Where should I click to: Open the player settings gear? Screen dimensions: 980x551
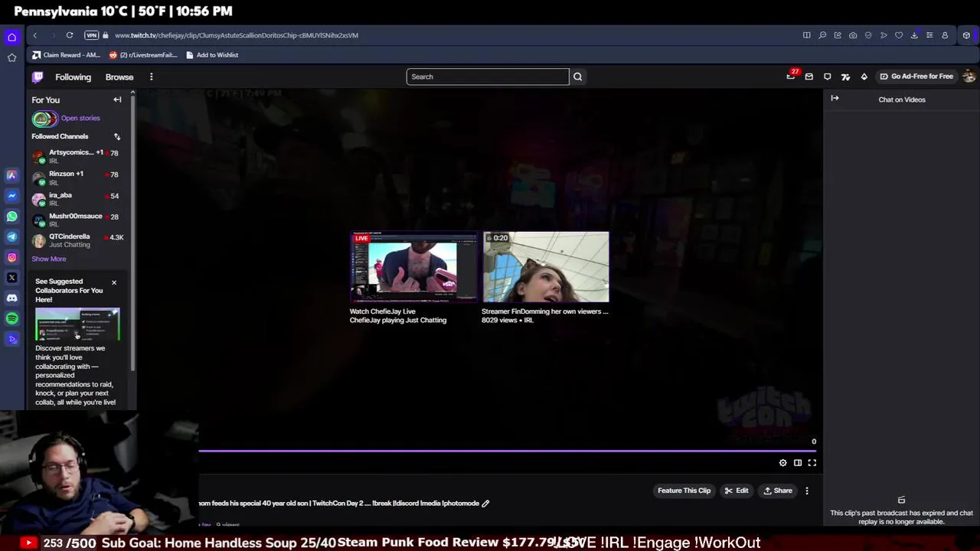pyautogui.click(x=782, y=463)
